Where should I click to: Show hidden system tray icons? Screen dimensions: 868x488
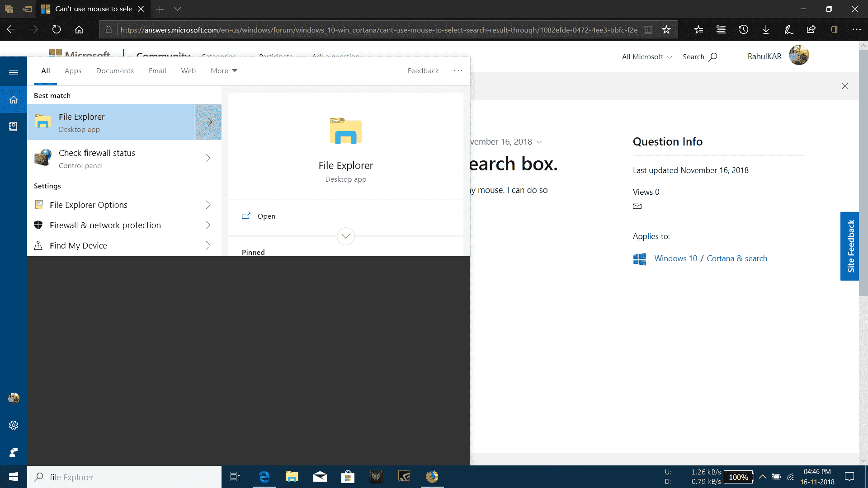pos(762,477)
